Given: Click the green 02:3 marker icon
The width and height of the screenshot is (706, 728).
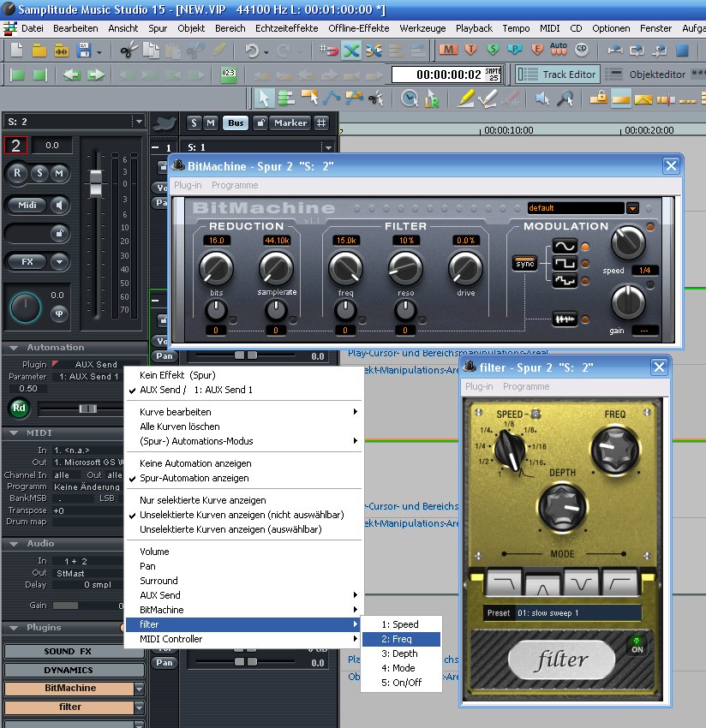Looking at the screenshot, I should coord(229,75).
